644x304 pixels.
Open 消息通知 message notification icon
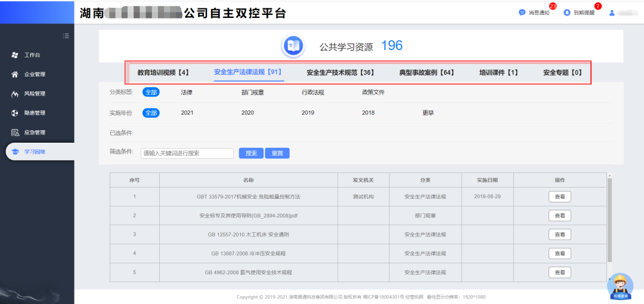tap(522, 13)
